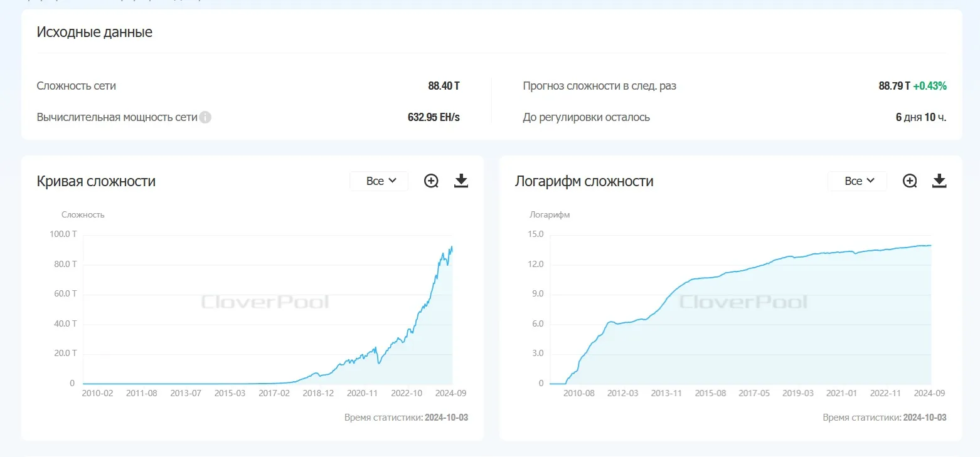Click the Прогноз сложности в след. раз label
Screen dimensions: 980x457
coord(599,86)
